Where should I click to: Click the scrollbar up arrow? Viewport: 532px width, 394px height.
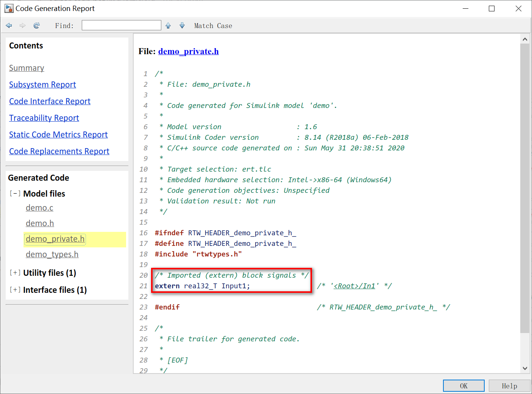tap(525, 39)
